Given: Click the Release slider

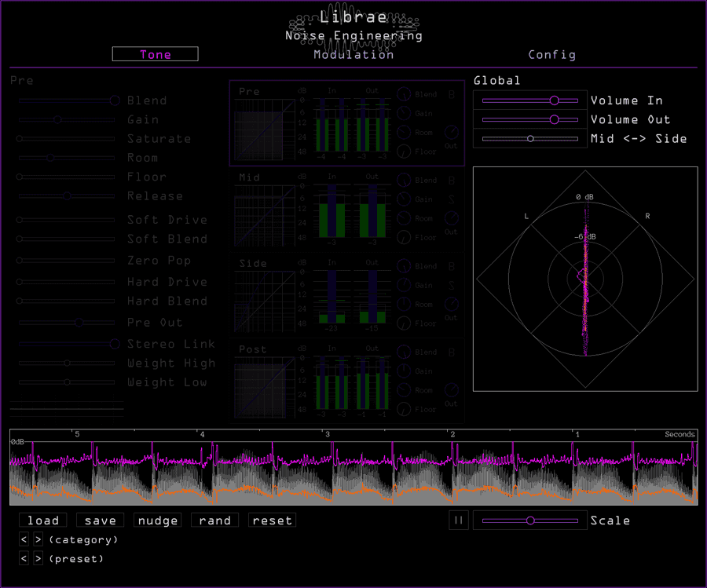Looking at the screenshot, I should [x=67, y=196].
